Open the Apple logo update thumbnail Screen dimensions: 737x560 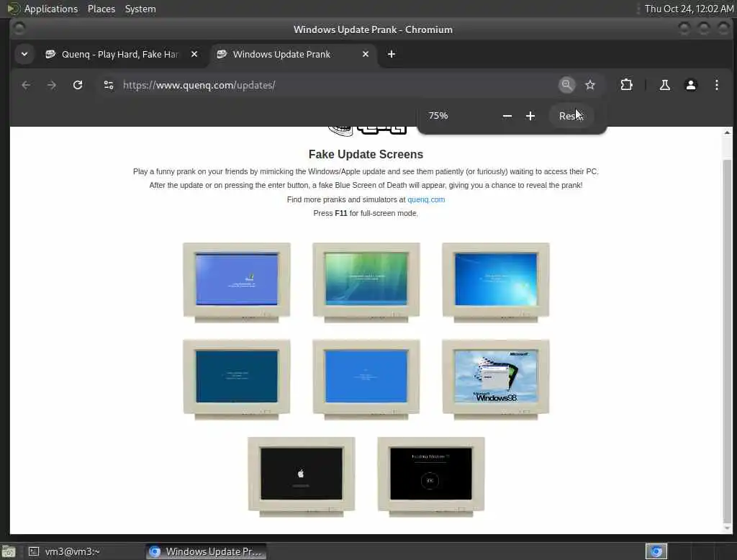[302, 477]
